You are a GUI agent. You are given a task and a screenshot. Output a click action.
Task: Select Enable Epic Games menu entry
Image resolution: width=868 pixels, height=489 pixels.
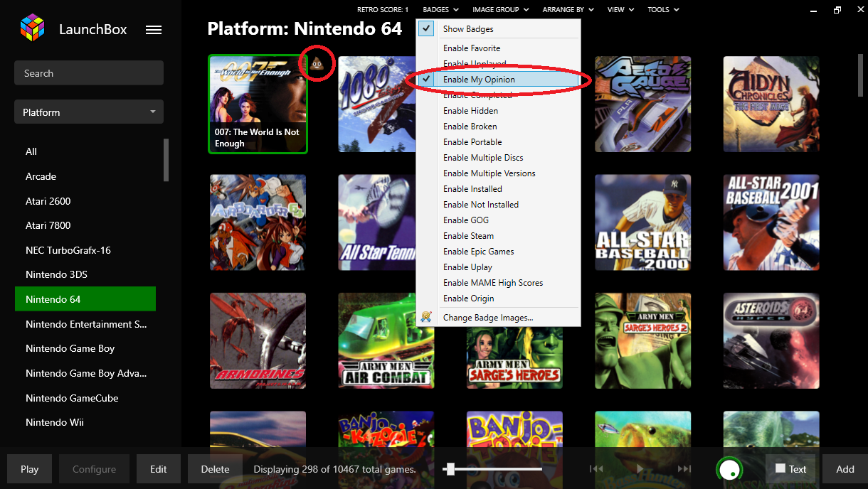[x=499, y=252]
